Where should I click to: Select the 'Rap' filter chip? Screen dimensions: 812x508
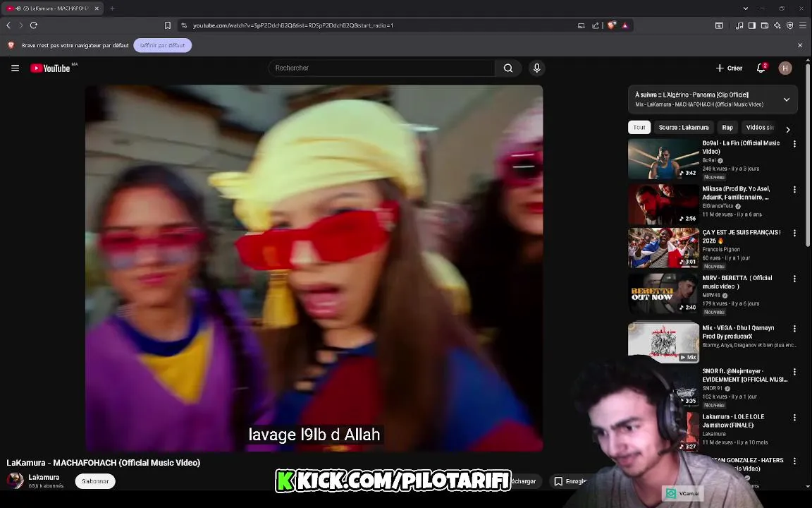pos(727,128)
